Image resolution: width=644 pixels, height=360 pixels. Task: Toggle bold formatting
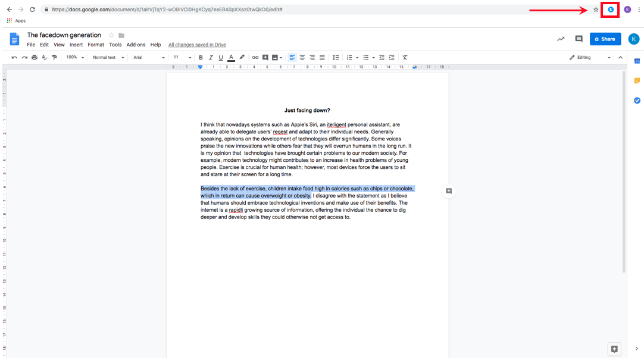201,58
